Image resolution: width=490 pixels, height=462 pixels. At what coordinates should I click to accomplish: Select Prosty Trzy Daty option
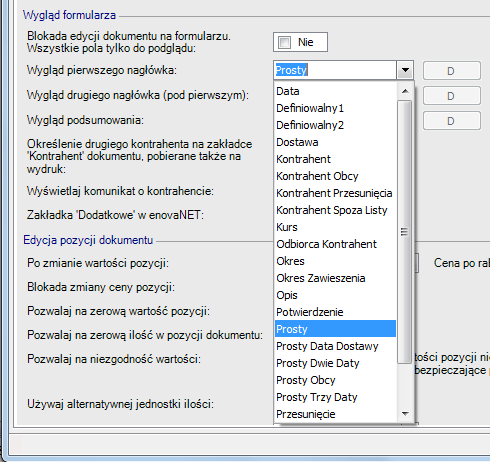coord(335,397)
